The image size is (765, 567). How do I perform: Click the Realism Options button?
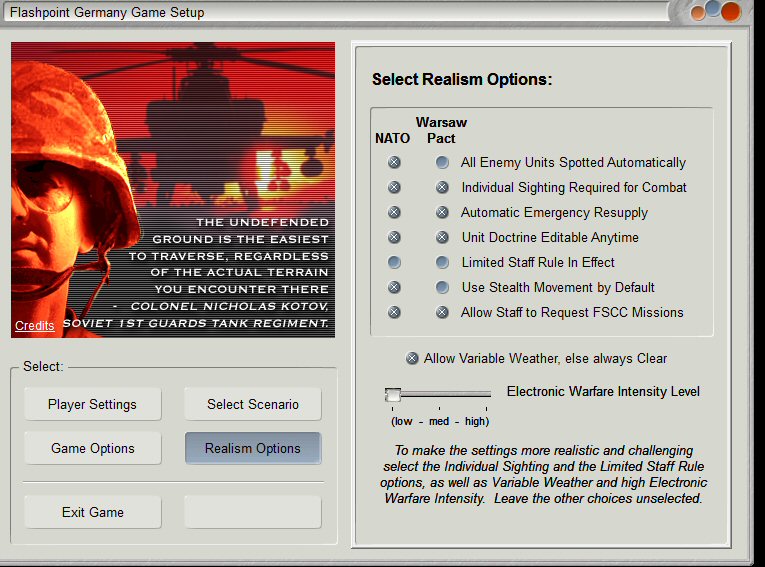[253, 448]
